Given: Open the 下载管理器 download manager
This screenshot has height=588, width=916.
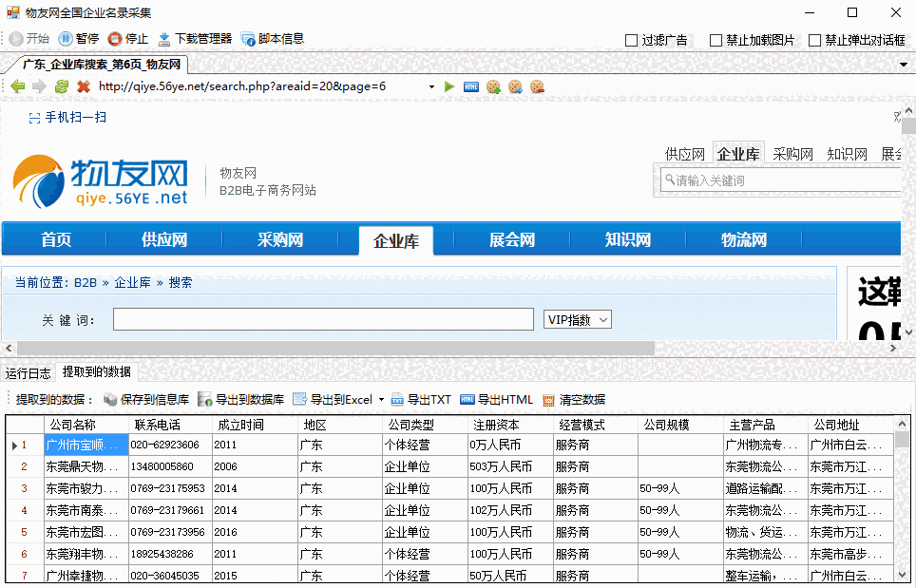Looking at the screenshot, I should (195, 39).
